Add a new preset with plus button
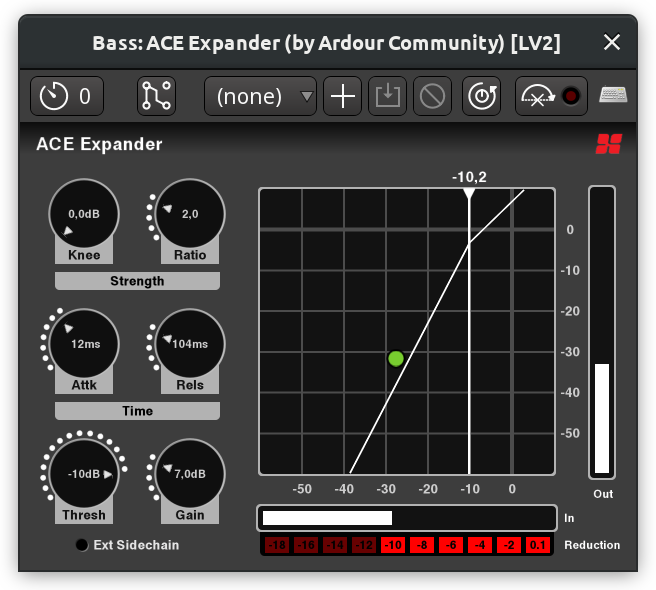Viewport: 656px width, 590px height. [343, 96]
